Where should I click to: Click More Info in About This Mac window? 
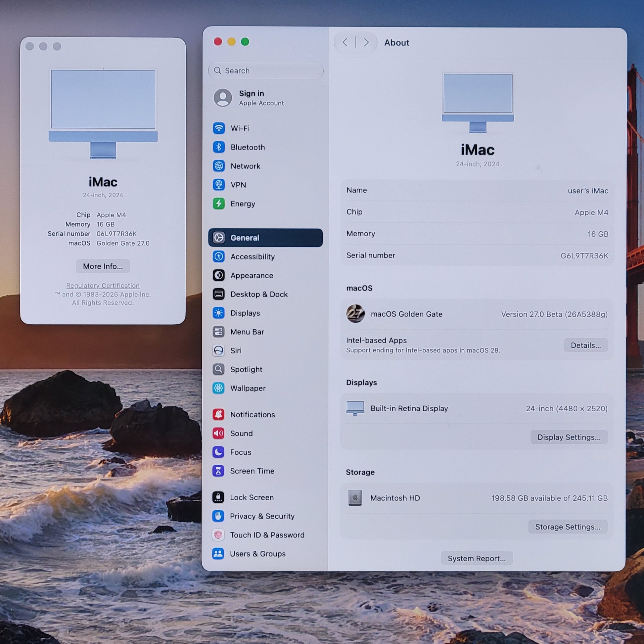103,266
